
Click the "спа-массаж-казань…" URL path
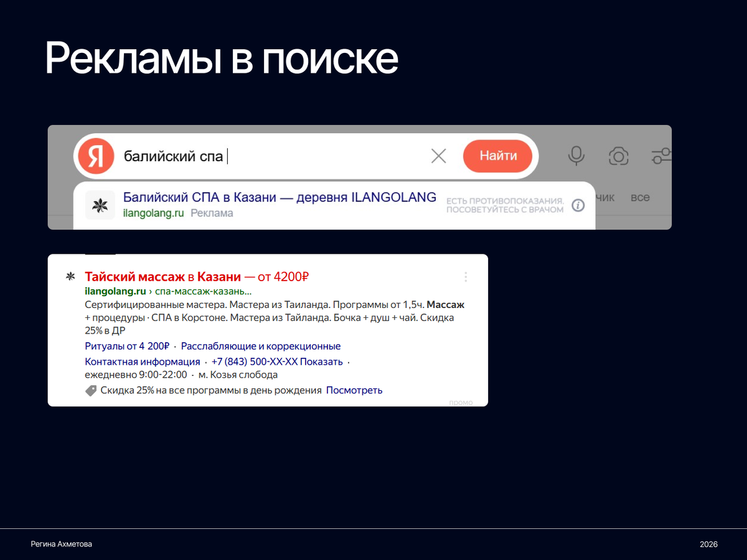click(x=203, y=291)
